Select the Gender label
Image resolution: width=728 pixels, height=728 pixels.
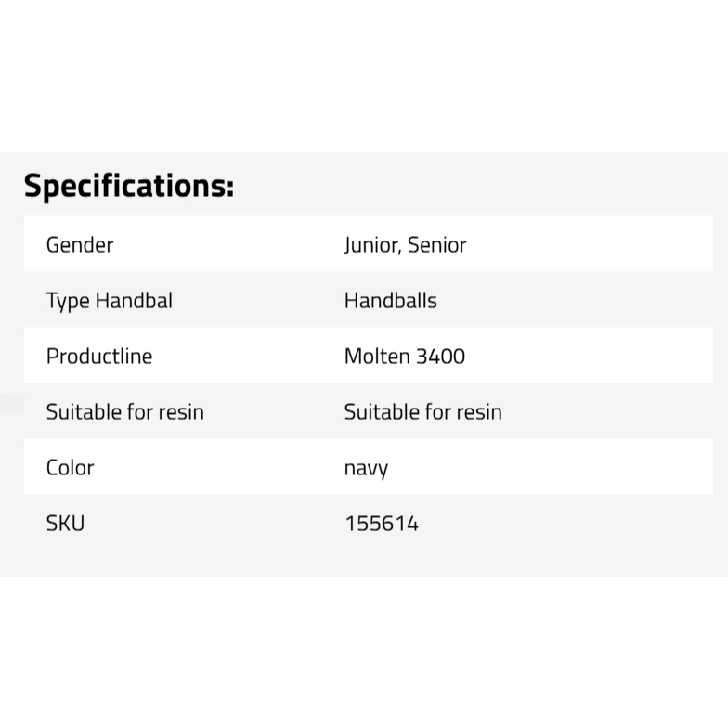80,245
